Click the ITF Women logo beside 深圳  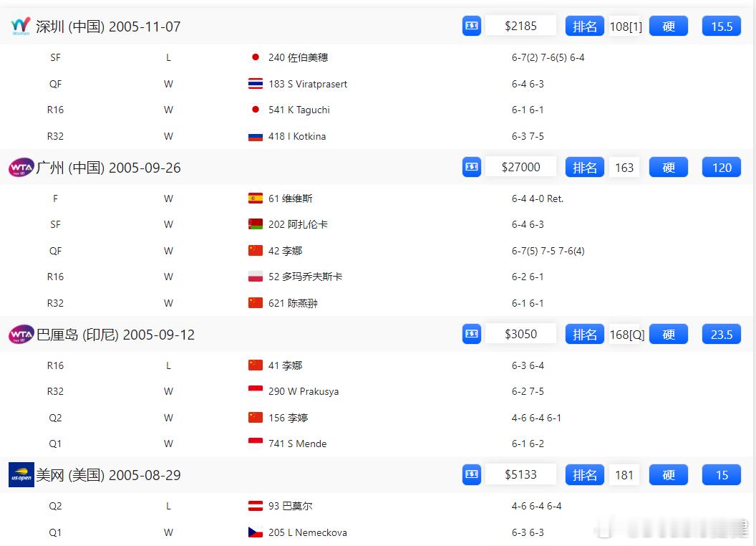[x=21, y=26]
